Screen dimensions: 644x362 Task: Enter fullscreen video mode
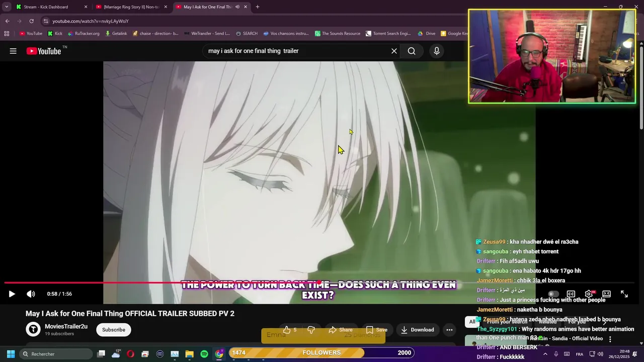click(624, 294)
